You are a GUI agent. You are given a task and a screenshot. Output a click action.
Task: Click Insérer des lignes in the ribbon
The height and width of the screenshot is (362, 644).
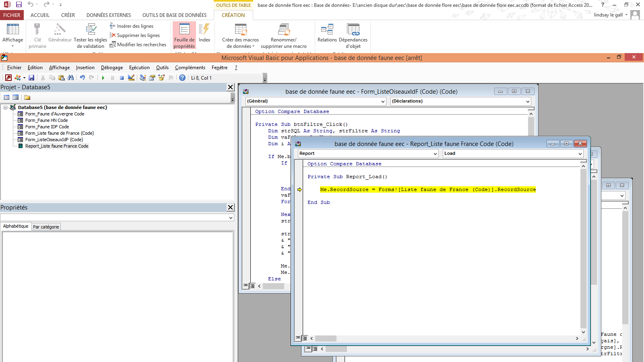[132, 26]
